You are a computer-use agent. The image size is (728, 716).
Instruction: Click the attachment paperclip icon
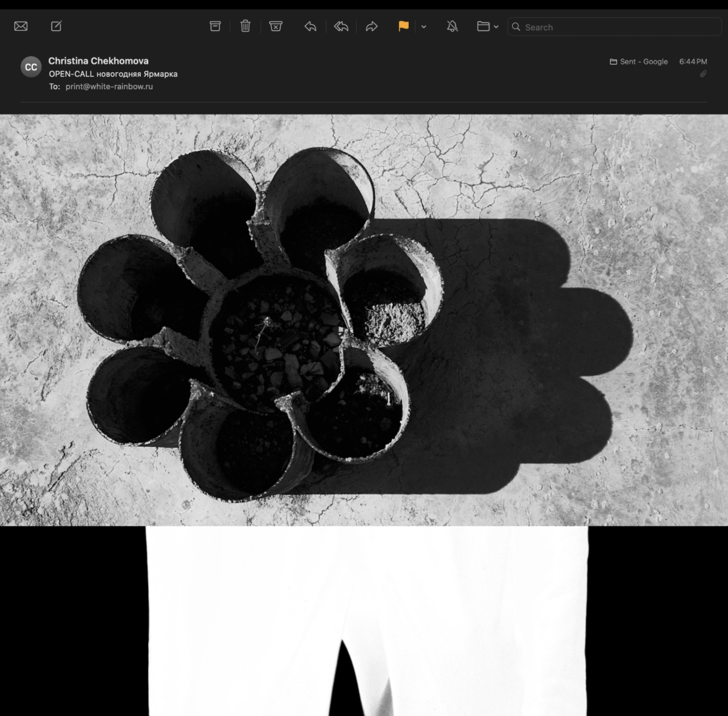point(703,73)
